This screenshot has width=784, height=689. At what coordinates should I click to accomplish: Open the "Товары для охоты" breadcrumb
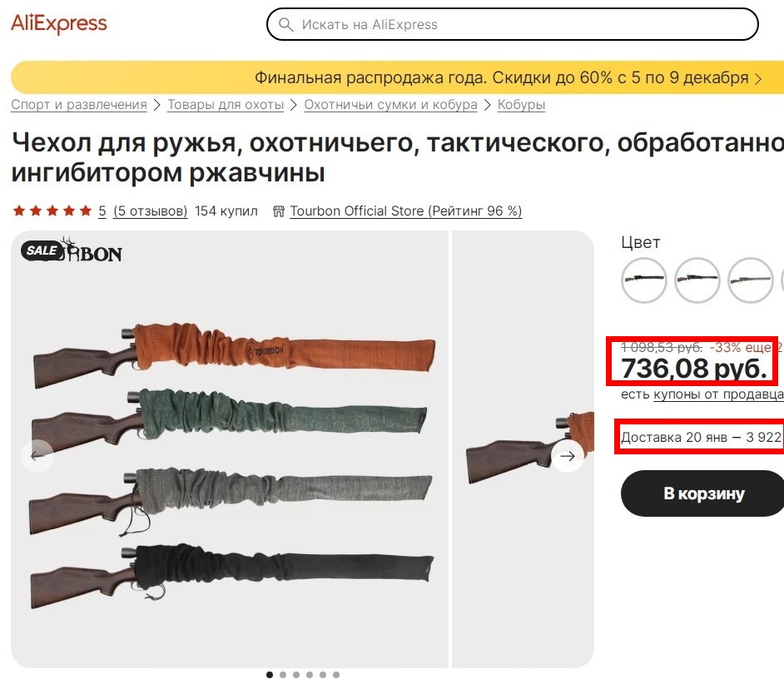[x=226, y=105]
